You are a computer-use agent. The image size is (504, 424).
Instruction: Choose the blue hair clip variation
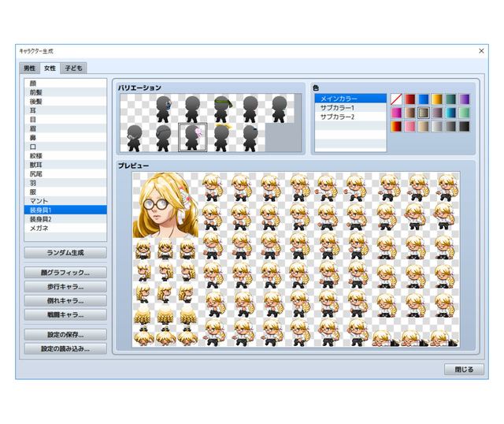[250, 137]
